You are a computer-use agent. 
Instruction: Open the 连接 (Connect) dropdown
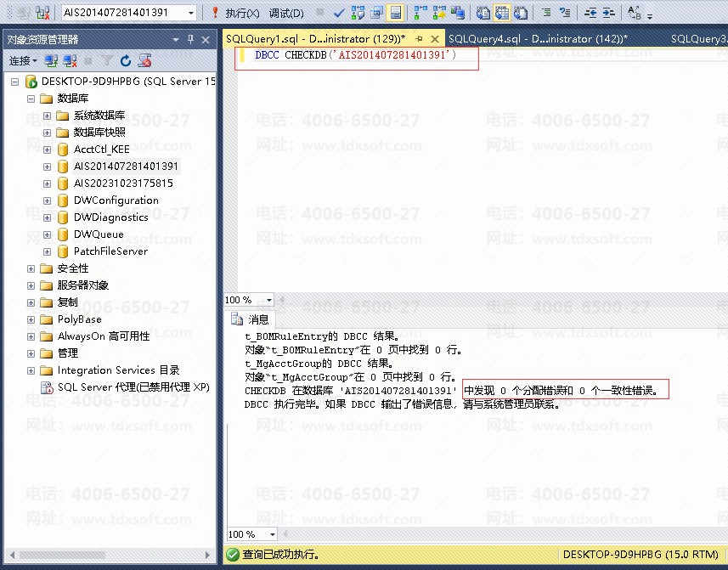coord(22,60)
